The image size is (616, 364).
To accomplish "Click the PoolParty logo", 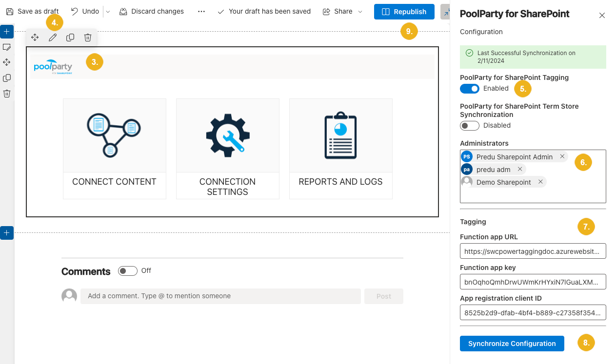I will 53,67.
